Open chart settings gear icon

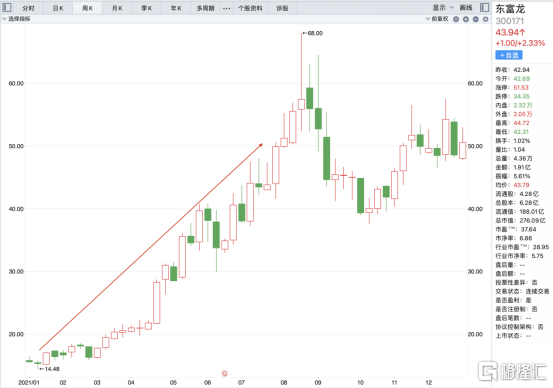[486, 19]
